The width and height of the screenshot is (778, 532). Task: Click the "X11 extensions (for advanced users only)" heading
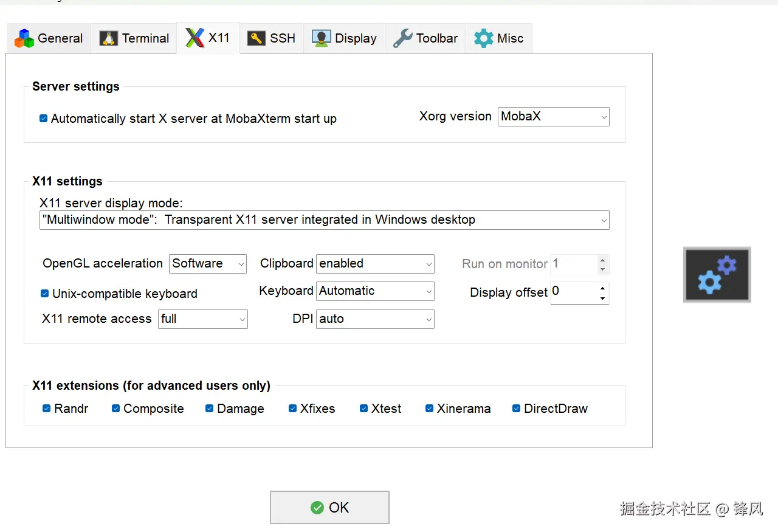pyautogui.click(x=151, y=385)
